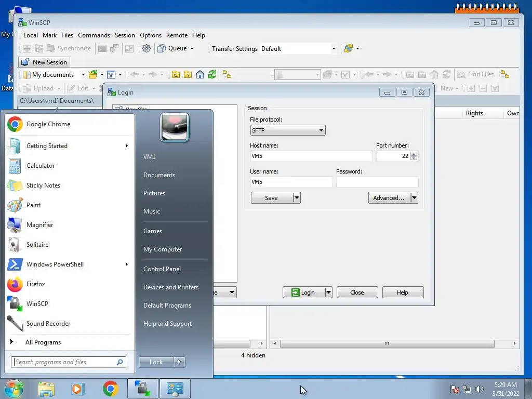
Task: Click the Windows Start orb
Action: (x=14, y=389)
